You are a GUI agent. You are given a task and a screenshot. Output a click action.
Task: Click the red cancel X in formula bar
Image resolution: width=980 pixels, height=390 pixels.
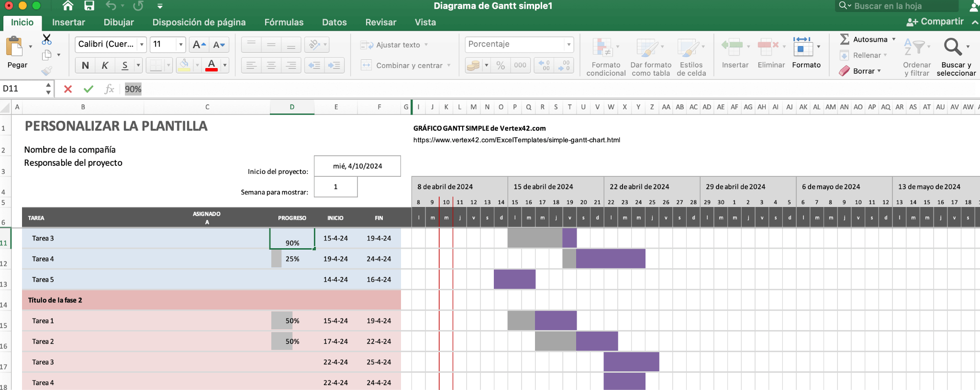[x=68, y=89]
